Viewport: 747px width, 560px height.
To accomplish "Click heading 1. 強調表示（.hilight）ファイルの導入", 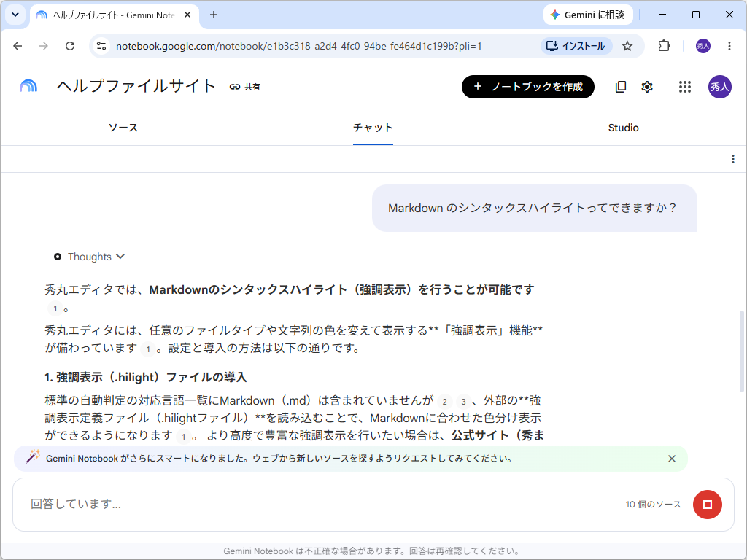I will pyautogui.click(x=146, y=377).
